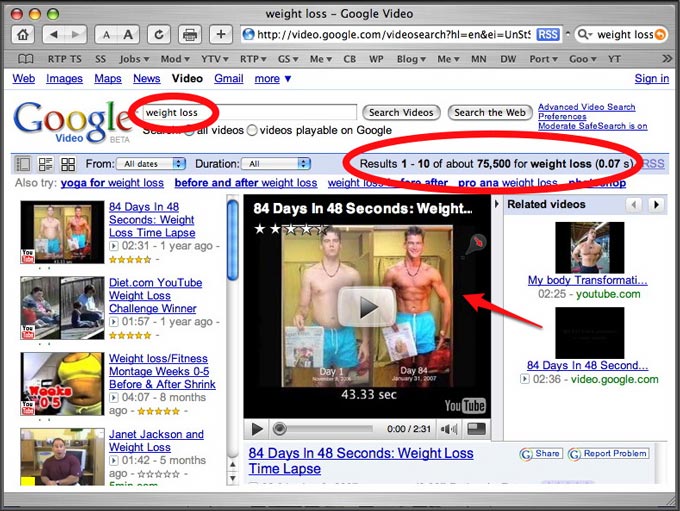Open the Jobs bookmark folder
680x511 pixels.
[134, 59]
